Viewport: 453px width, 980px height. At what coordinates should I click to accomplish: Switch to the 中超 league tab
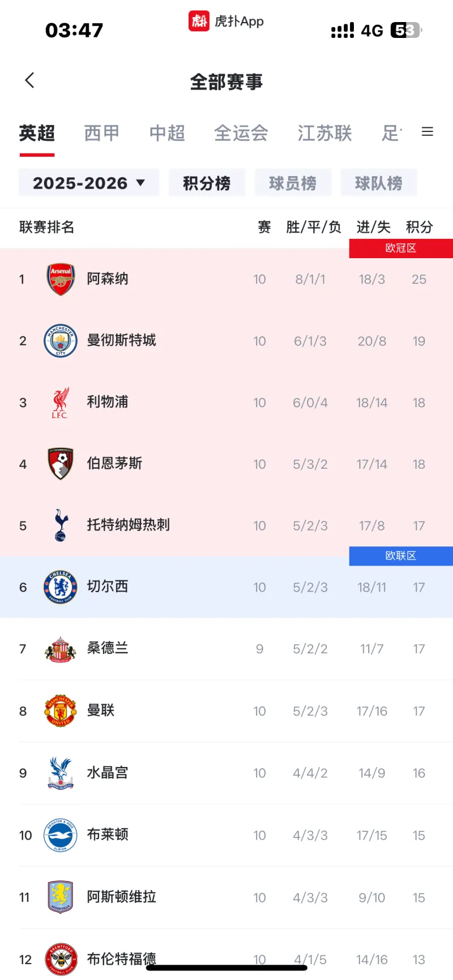tap(167, 133)
